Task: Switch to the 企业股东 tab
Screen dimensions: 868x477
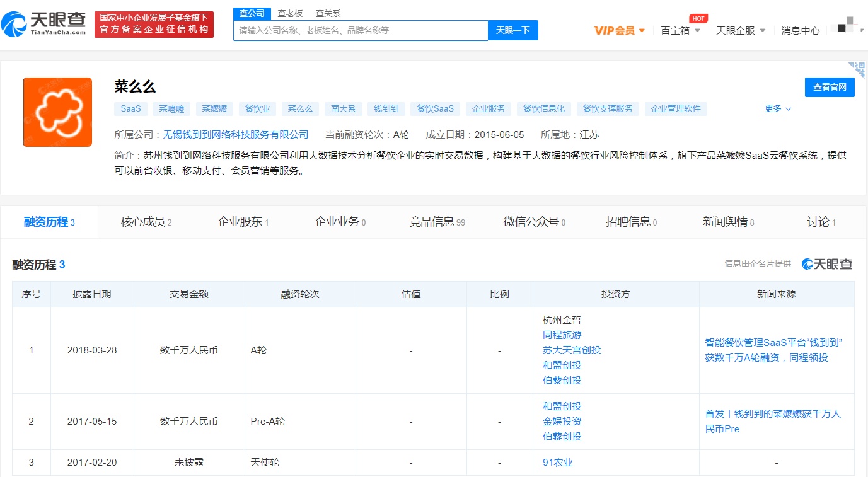Action: tap(243, 222)
